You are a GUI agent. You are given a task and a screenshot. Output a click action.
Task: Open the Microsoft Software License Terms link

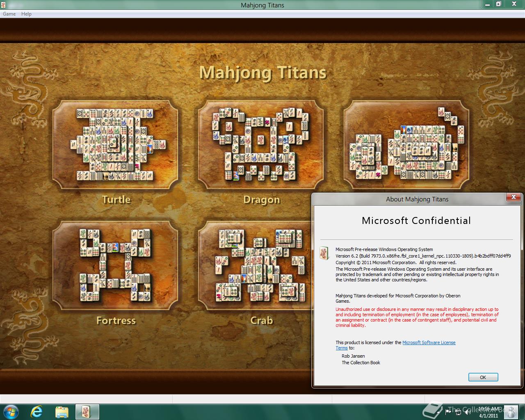click(x=429, y=342)
